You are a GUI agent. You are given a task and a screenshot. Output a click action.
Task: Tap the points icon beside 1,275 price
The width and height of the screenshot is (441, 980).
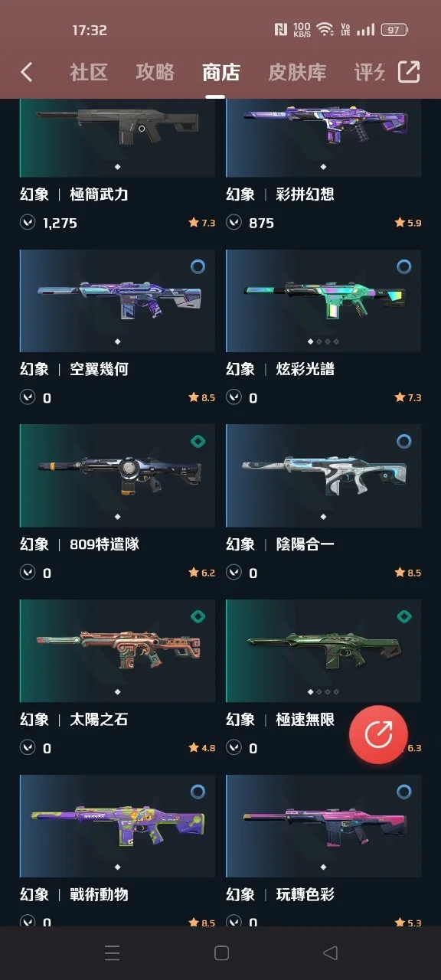[x=28, y=223]
